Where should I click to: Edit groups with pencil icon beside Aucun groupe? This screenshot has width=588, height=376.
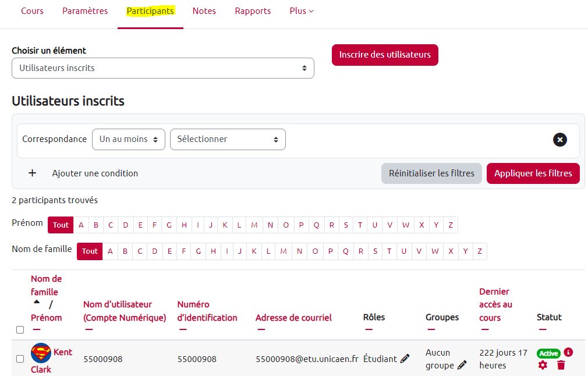click(462, 365)
